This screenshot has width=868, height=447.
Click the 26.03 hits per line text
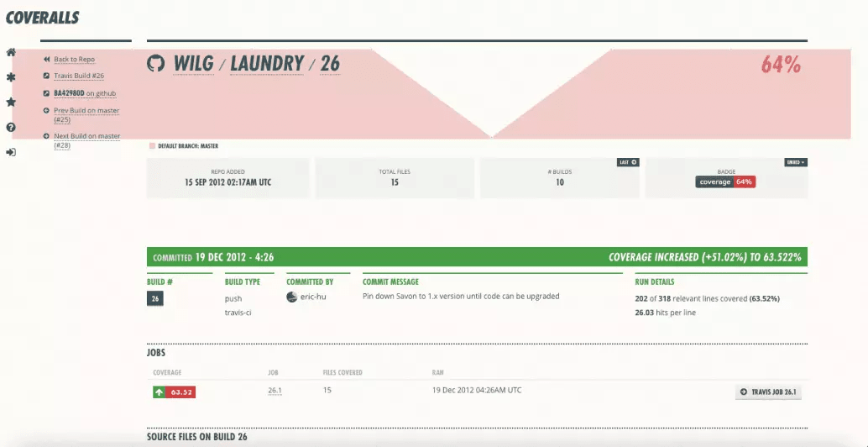(665, 313)
